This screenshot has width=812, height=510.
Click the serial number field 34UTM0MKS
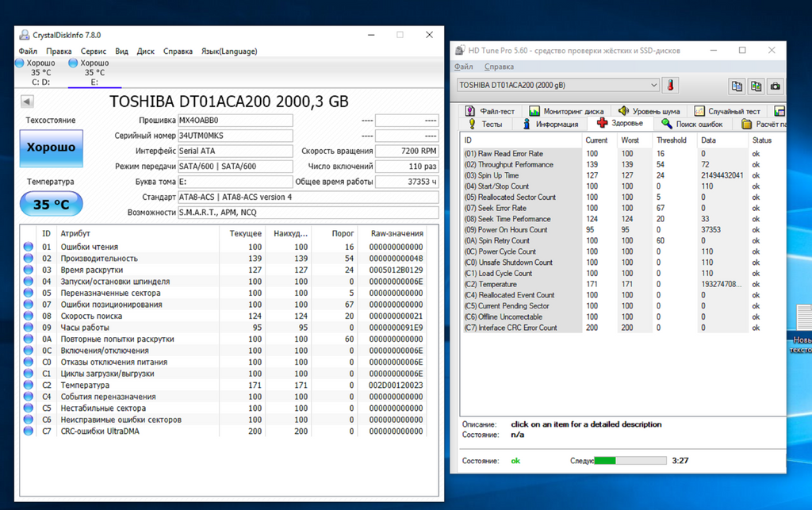[235, 136]
